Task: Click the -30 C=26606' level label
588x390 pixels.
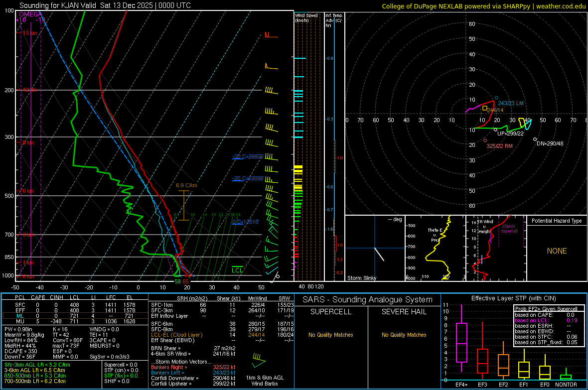Action: [x=248, y=156]
